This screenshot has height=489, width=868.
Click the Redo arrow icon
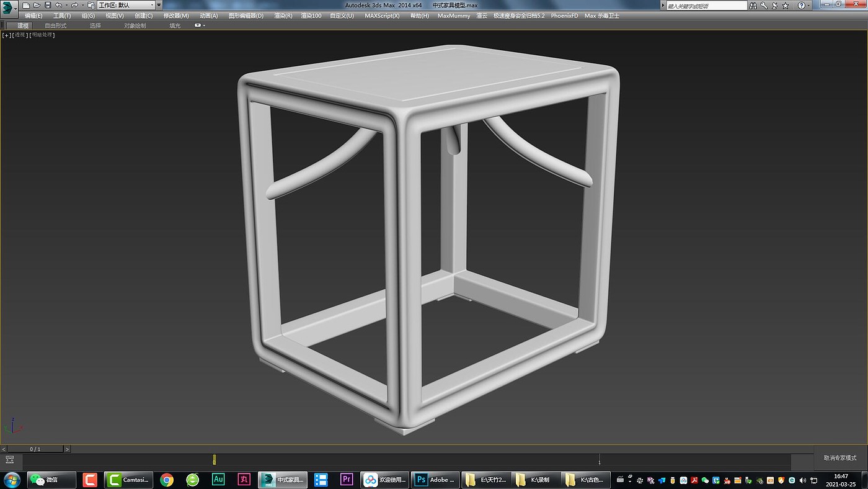pyautogui.click(x=74, y=5)
